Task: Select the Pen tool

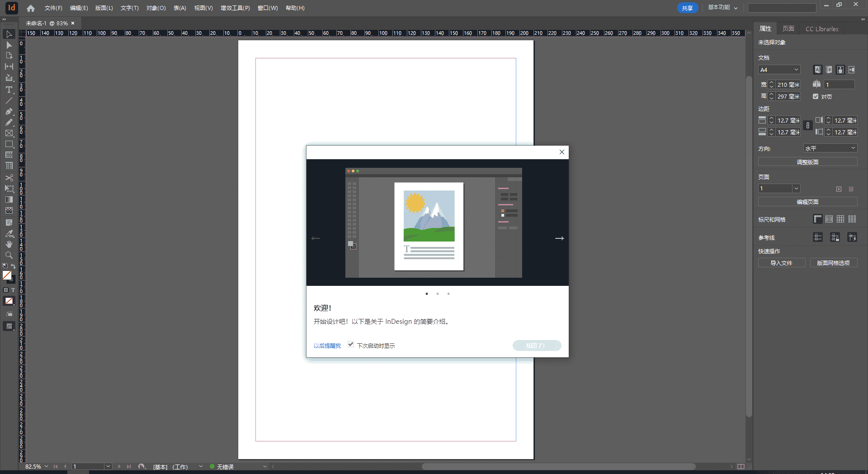Action: coord(9,111)
